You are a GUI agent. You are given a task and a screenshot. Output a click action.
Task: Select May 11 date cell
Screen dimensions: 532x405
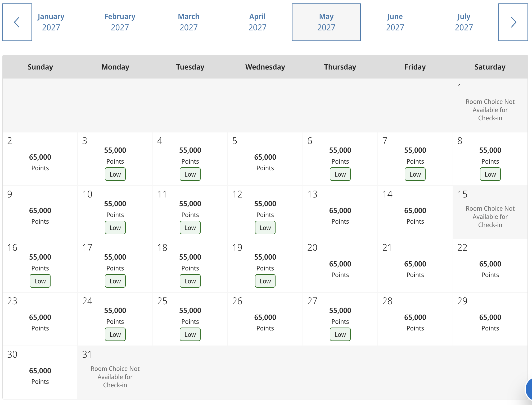point(190,212)
